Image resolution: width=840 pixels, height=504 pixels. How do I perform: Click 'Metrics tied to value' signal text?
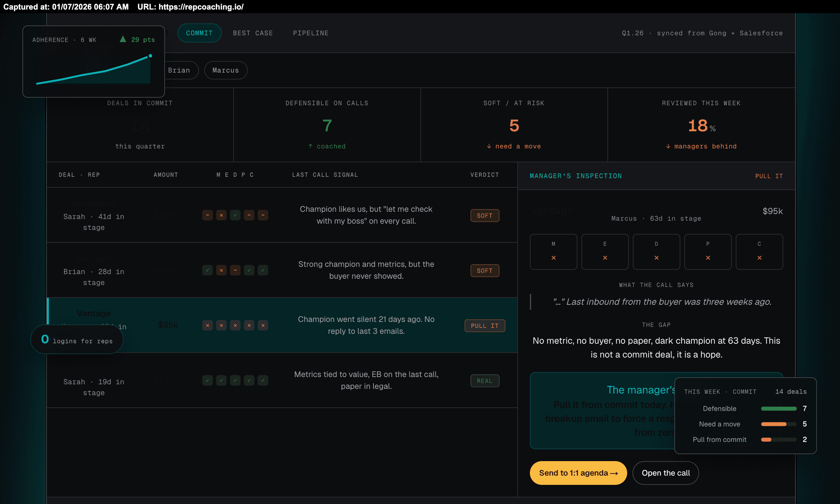point(366,380)
